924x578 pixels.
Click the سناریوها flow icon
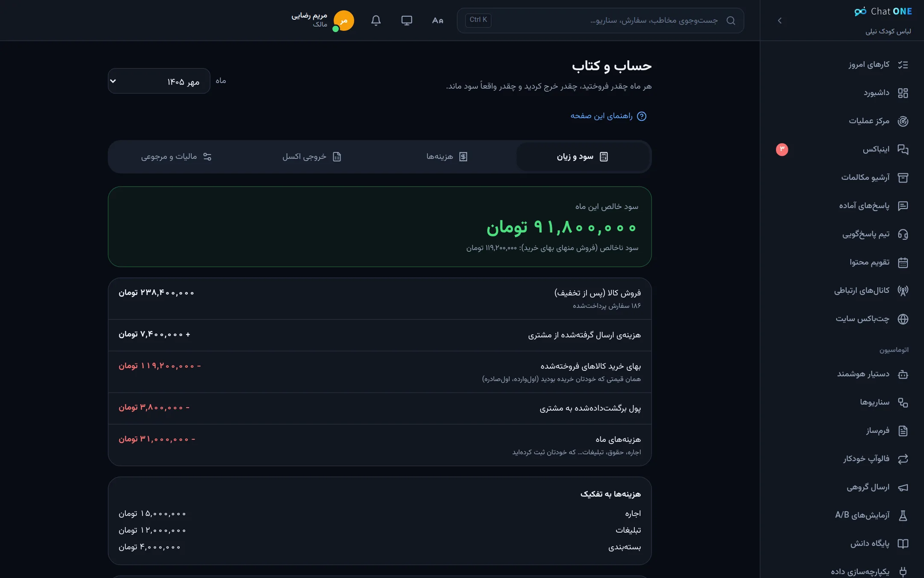[903, 402]
